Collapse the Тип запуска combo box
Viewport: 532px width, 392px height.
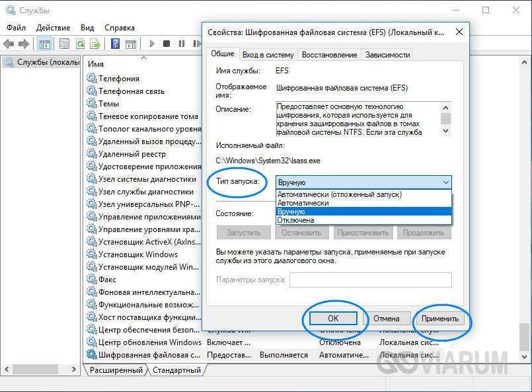click(x=446, y=182)
